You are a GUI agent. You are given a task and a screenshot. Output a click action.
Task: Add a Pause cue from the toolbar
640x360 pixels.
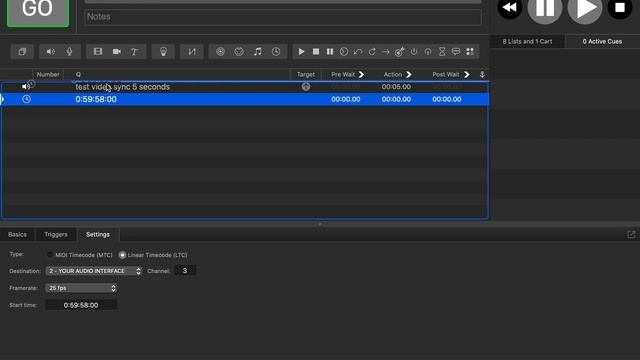pos(330,52)
